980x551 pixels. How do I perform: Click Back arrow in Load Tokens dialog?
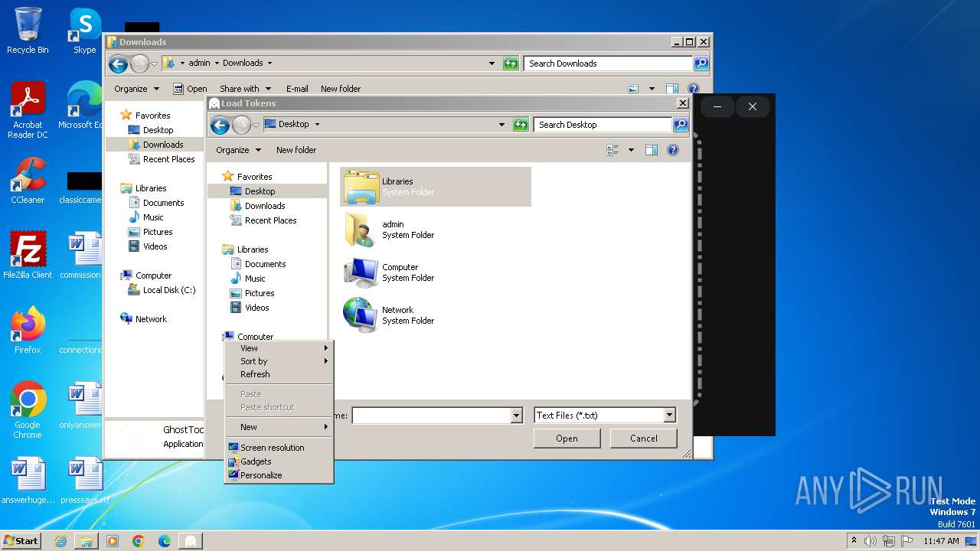tap(220, 125)
